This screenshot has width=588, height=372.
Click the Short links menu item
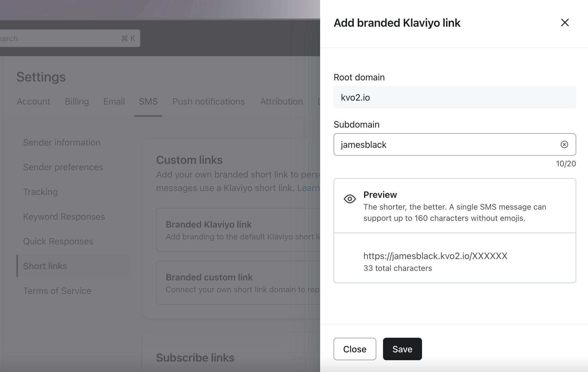45,265
